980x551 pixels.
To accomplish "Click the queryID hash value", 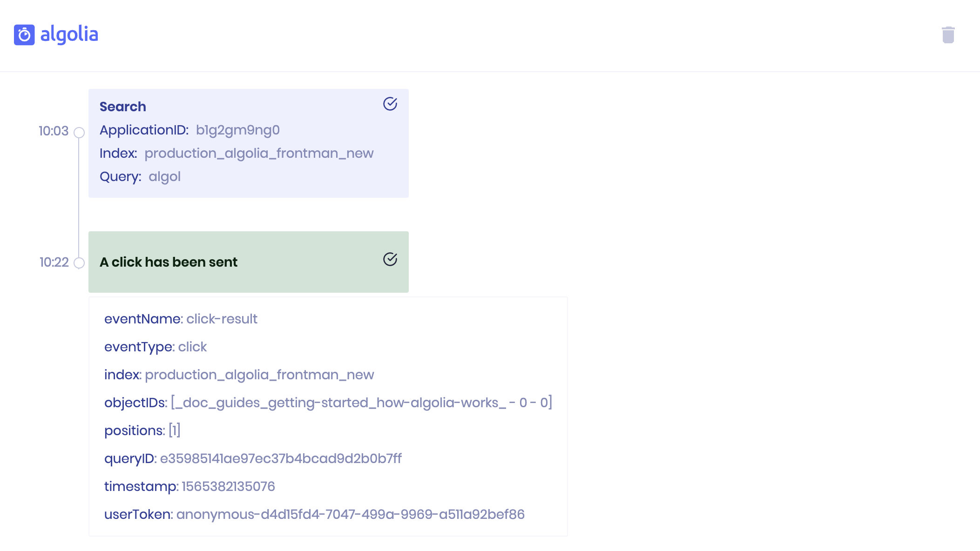I will tap(281, 458).
